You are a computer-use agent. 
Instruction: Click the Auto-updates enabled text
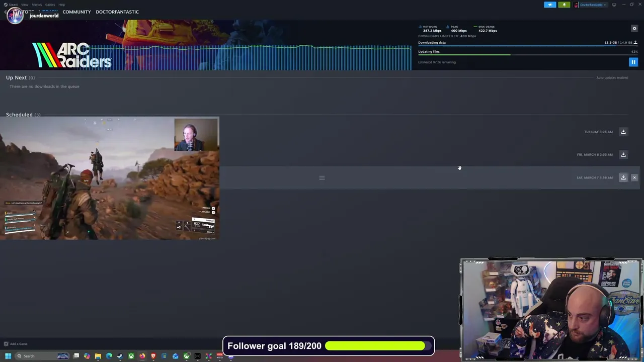coord(612,77)
